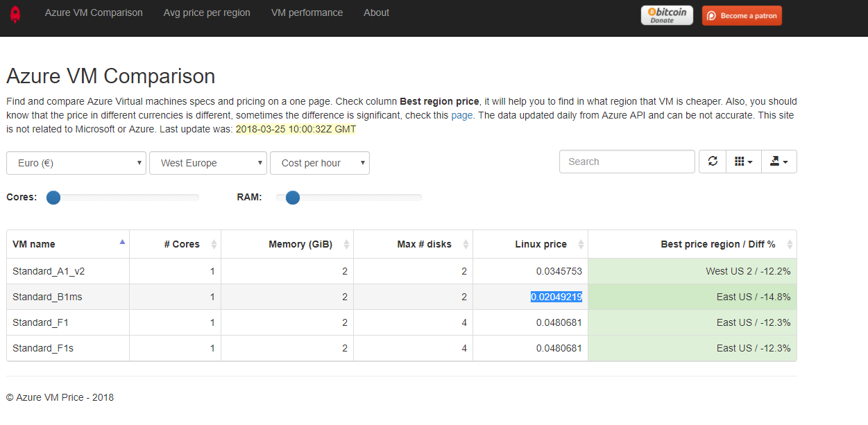This screenshot has height=425, width=868.
Task: Follow the 'page' link in description
Action: [x=461, y=115]
